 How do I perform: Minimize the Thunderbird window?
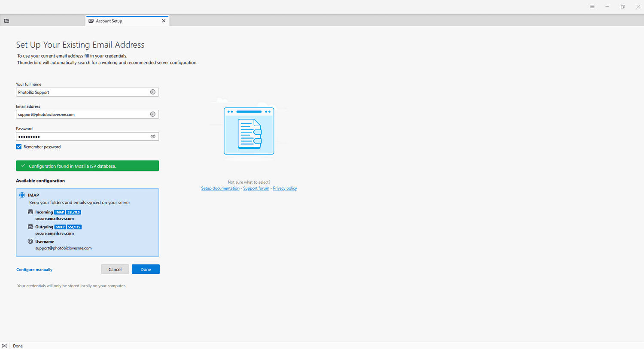(x=607, y=6)
